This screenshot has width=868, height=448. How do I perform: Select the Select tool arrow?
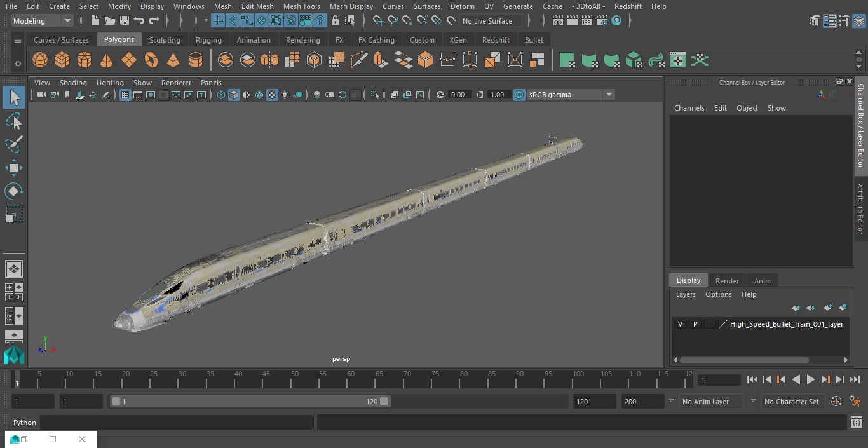coord(14,97)
